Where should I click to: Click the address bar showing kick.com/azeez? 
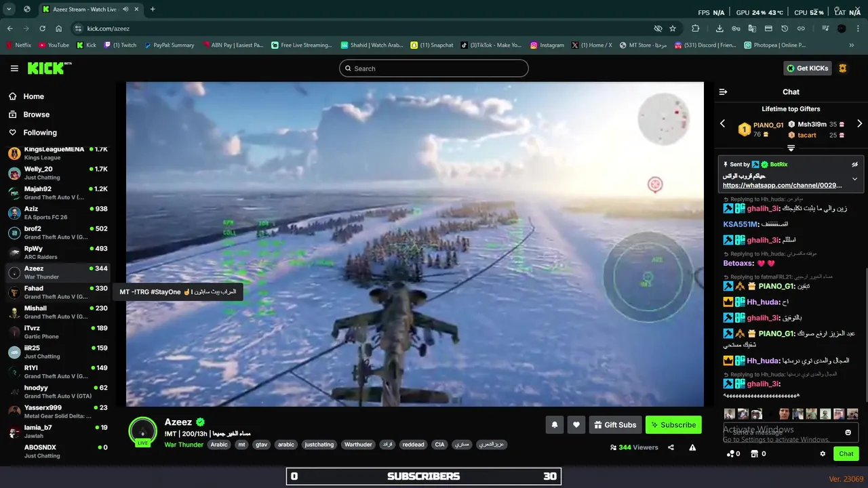(x=363, y=28)
